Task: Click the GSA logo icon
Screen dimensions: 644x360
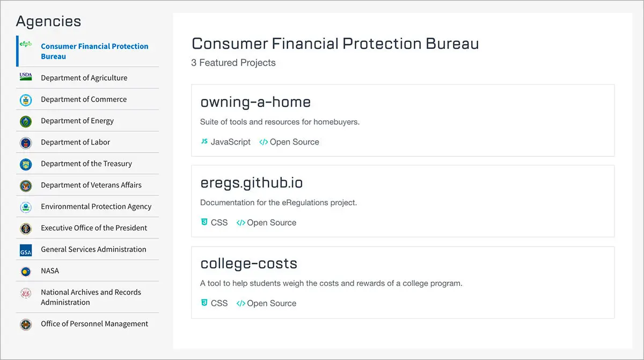Action: pos(26,250)
